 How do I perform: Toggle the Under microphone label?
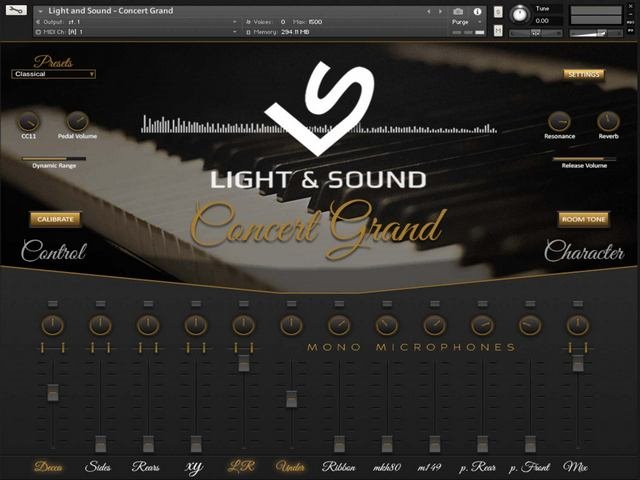pos(290,466)
